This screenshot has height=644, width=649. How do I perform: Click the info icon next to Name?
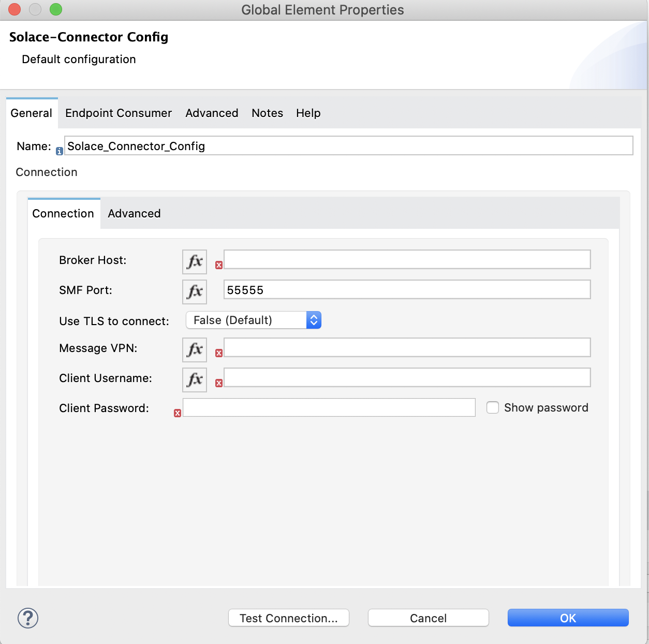60,151
